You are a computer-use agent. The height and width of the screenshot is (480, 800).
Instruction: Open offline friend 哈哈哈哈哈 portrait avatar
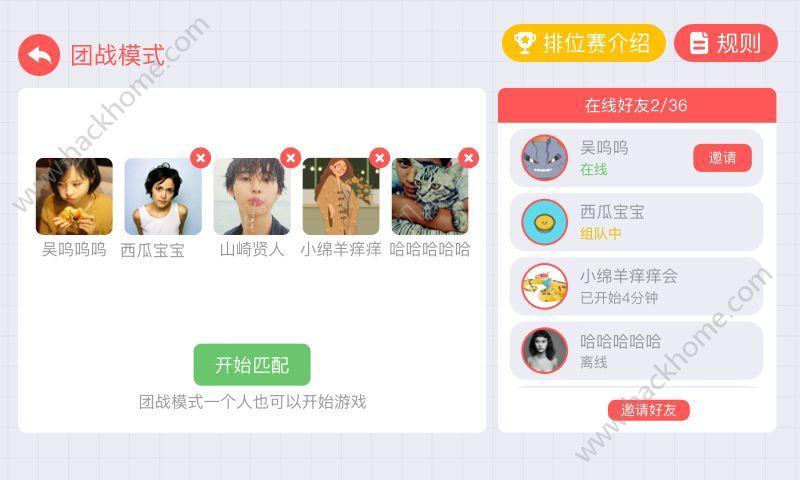(x=544, y=350)
